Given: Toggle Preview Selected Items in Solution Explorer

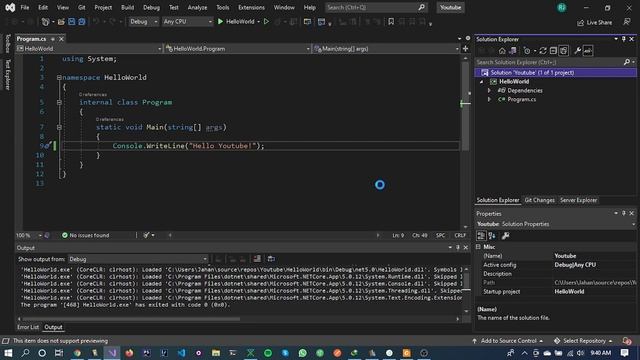Looking at the screenshot, I should 588,51.
